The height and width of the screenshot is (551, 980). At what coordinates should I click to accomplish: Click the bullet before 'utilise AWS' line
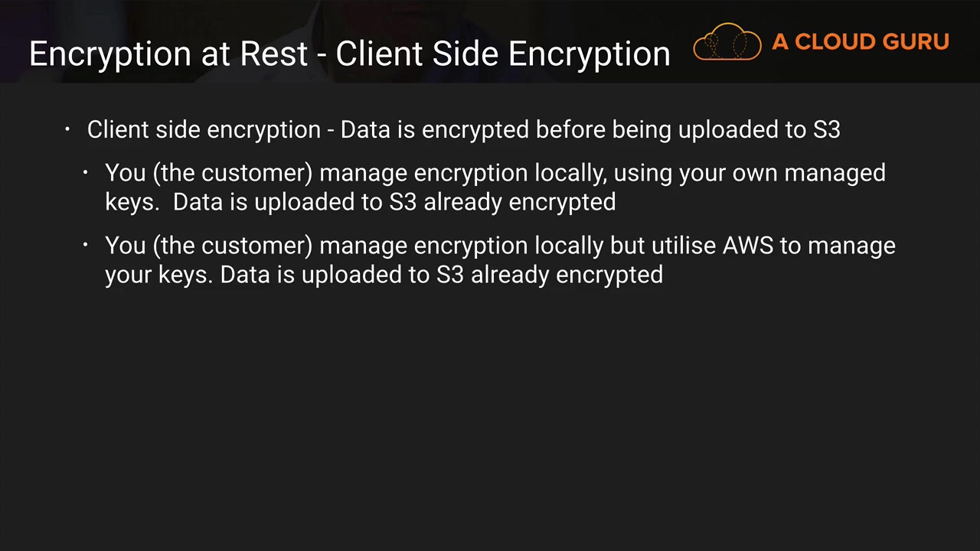86,245
